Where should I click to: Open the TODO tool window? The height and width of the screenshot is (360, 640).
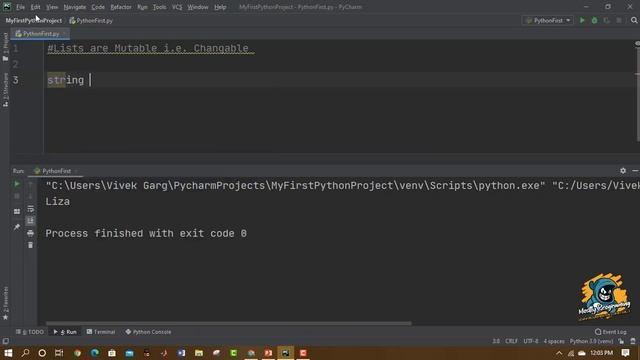pos(30,332)
